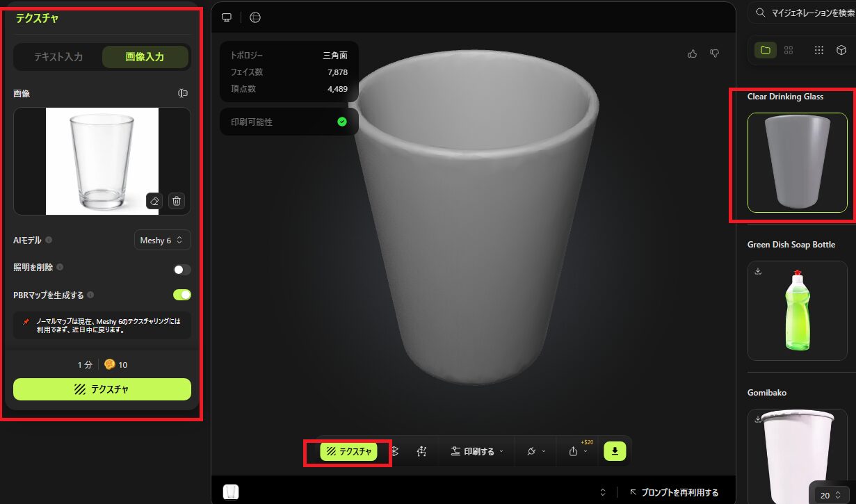Click the green download icon button
This screenshot has width=856, height=504.
pos(615,451)
